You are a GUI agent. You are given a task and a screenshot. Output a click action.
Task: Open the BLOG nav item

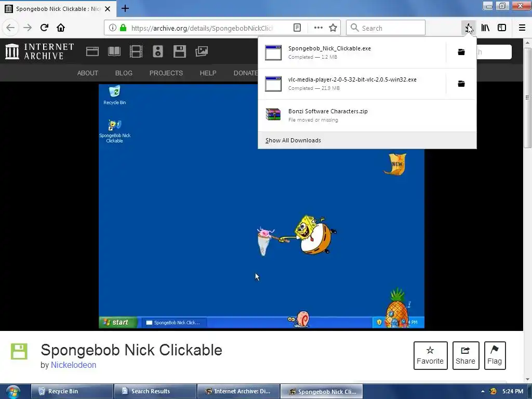point(124,73)
